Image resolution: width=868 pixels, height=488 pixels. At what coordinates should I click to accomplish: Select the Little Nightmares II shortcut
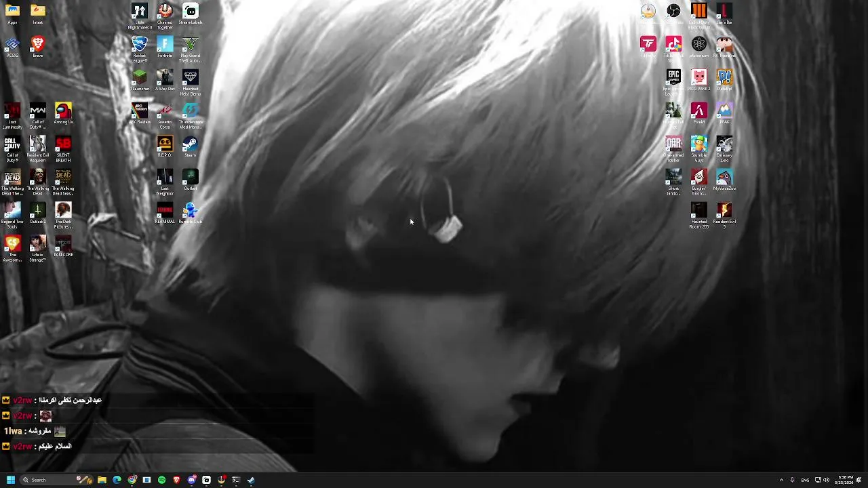point(140,16)
